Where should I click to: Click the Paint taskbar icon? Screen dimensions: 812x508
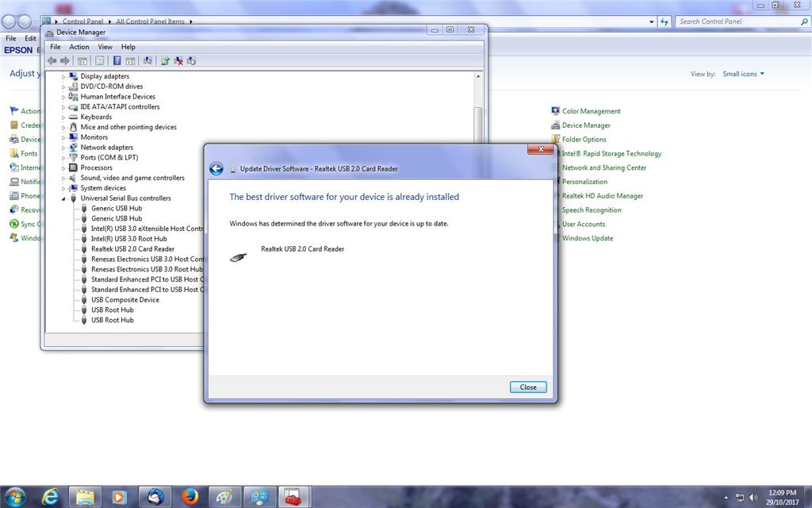click(224, 497)
